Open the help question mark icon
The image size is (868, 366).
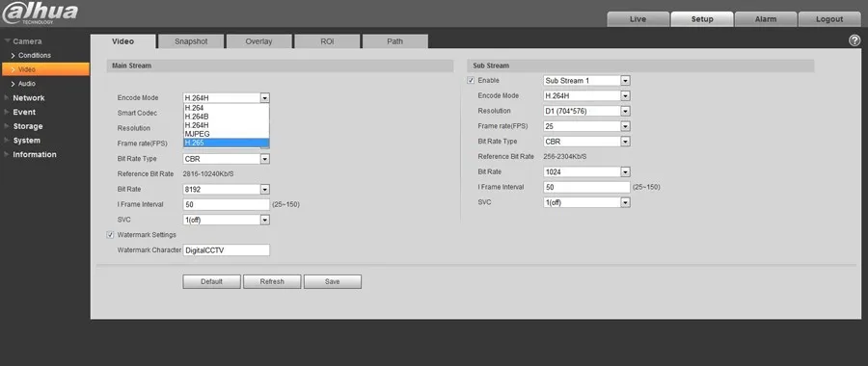(x=854, y=40)
